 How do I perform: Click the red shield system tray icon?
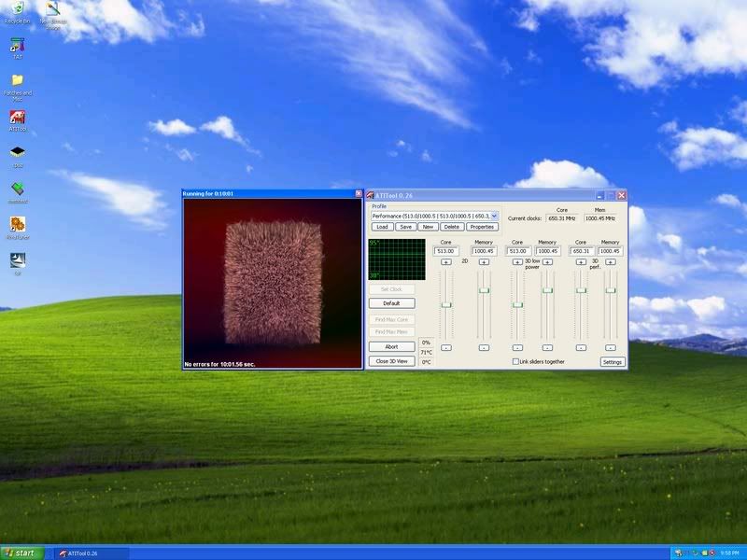pyautogui.click(x=712, y=553)
